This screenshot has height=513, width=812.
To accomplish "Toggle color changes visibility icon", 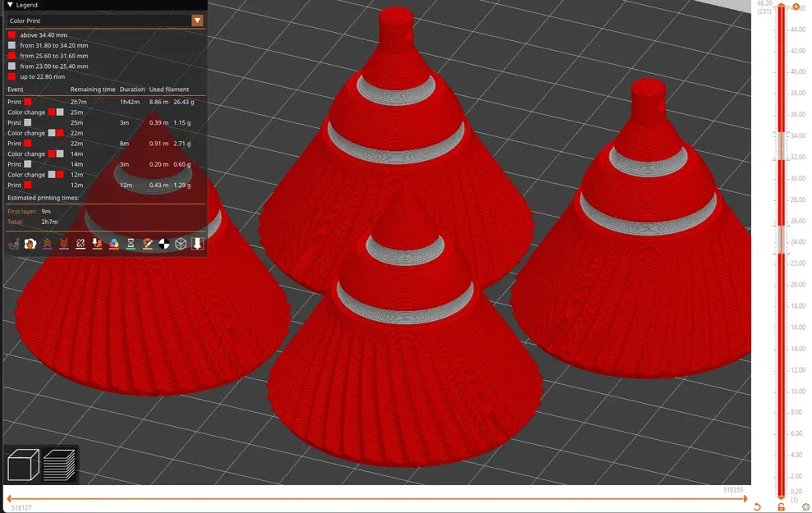I will (x=114, y=243).
